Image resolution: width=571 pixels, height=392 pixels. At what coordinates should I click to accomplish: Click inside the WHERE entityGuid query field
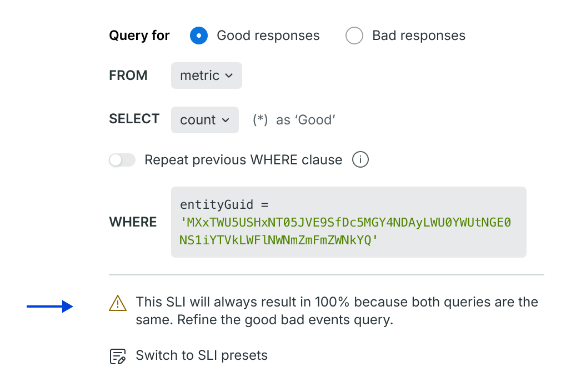[x=348, y=222]
